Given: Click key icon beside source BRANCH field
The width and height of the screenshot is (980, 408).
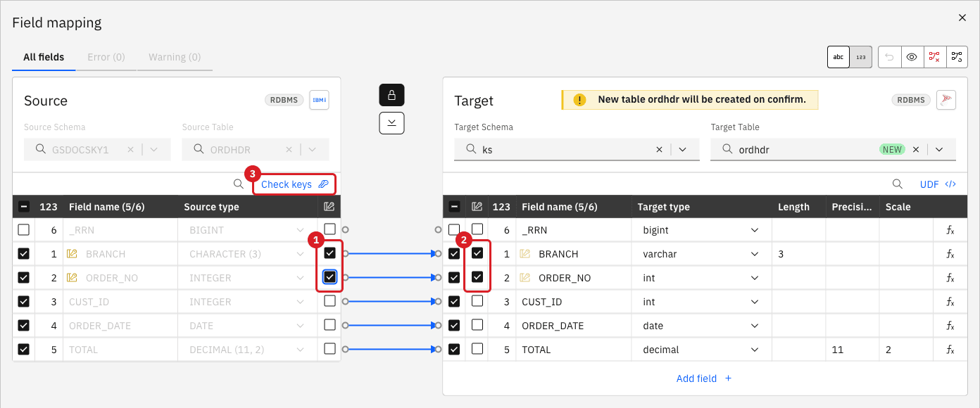Looking at the screenshot, I should (72, 254).
